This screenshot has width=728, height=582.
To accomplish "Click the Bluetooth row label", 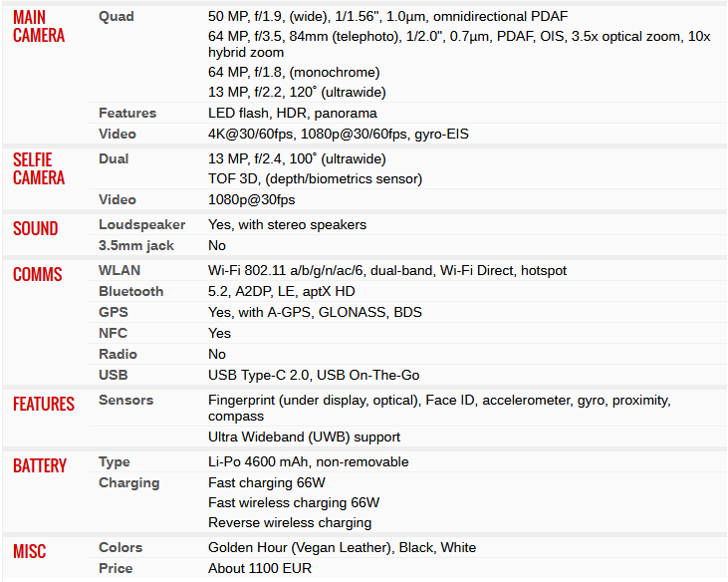I will 130,292.
